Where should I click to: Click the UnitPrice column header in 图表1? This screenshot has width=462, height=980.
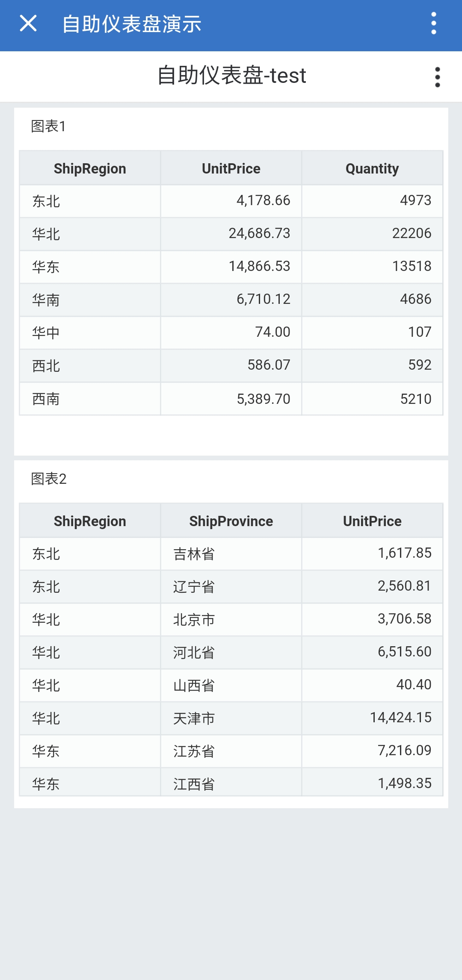pos(231,168)
